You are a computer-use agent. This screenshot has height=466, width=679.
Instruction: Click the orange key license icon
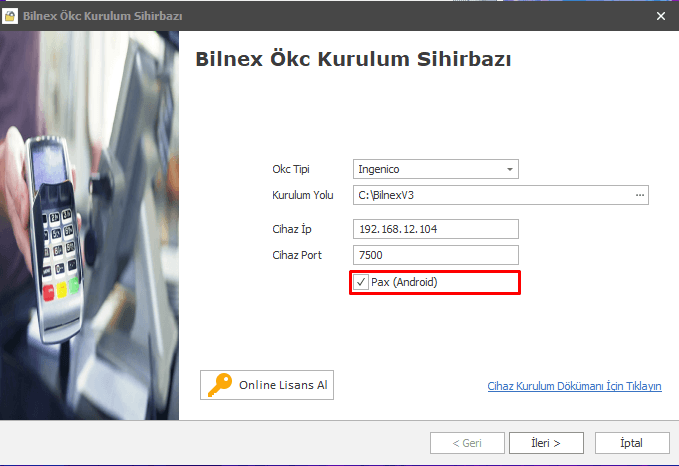click(x=220, y=385)
